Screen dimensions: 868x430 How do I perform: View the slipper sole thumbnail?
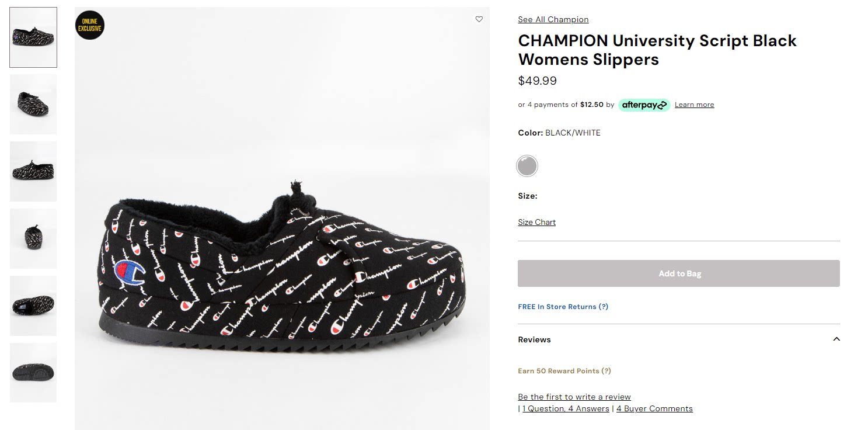(x=33, y=373)
